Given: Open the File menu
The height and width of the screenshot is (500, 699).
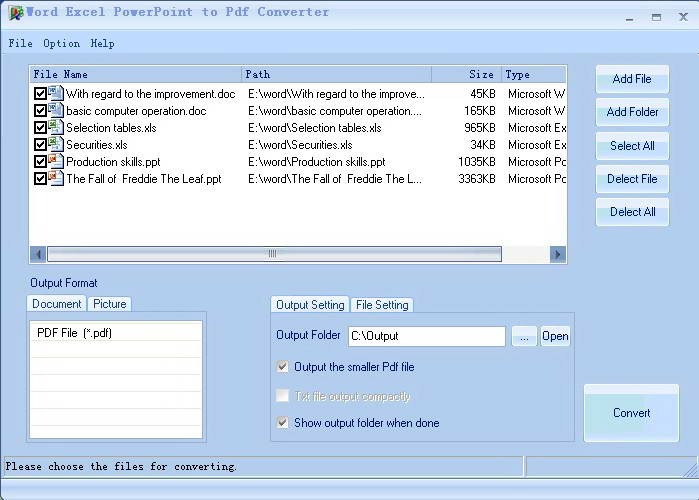Looking at the screenshot, I should coord(21,43).
